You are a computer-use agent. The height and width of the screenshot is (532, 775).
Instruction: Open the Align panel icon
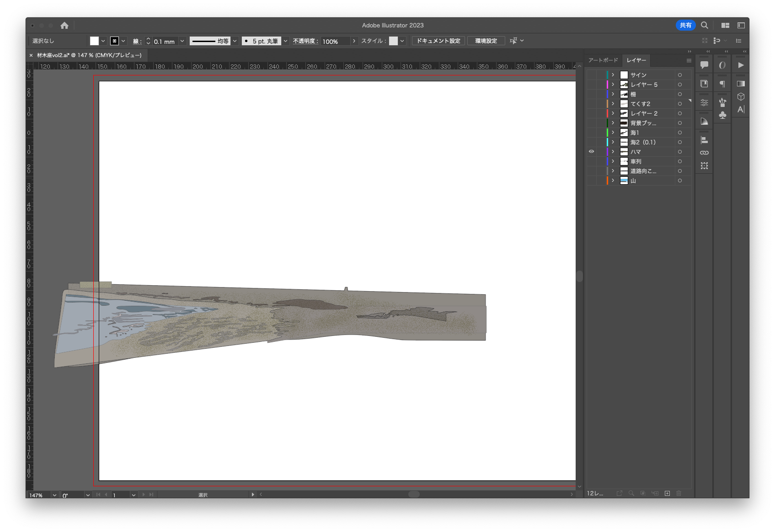704,140
